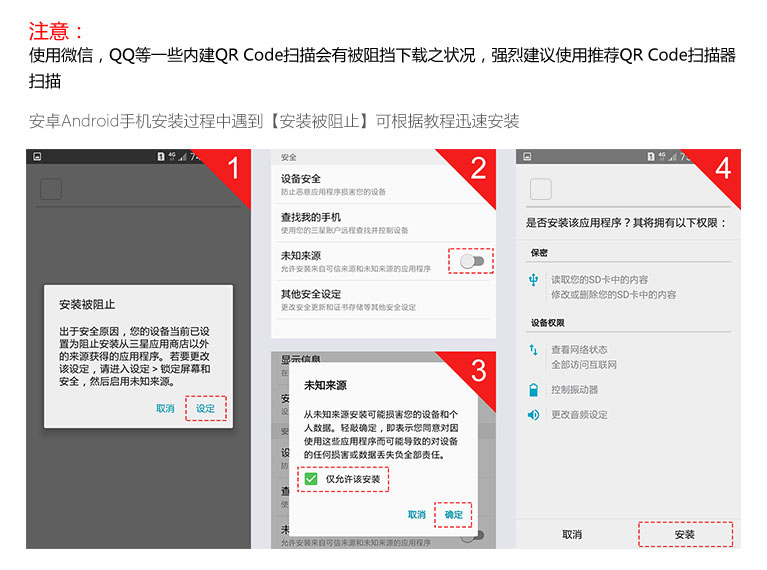Tap 取消 at bottom of install screen
This screenshot has width=767, height=570.
tap(572, 535)
